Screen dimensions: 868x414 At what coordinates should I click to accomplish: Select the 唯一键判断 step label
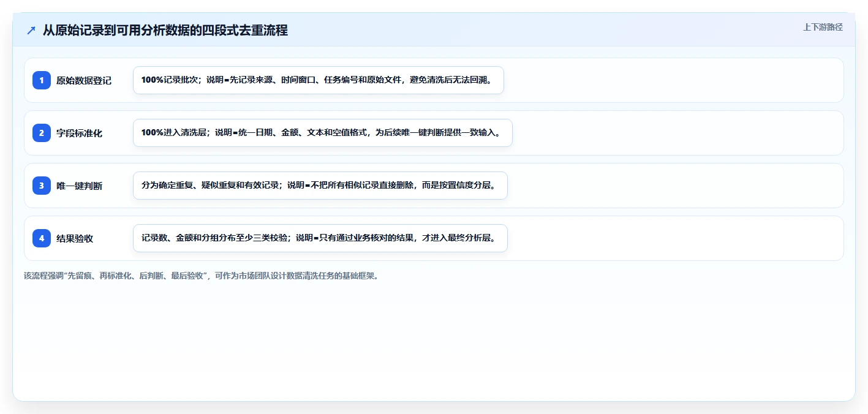(x=79, y=186)
